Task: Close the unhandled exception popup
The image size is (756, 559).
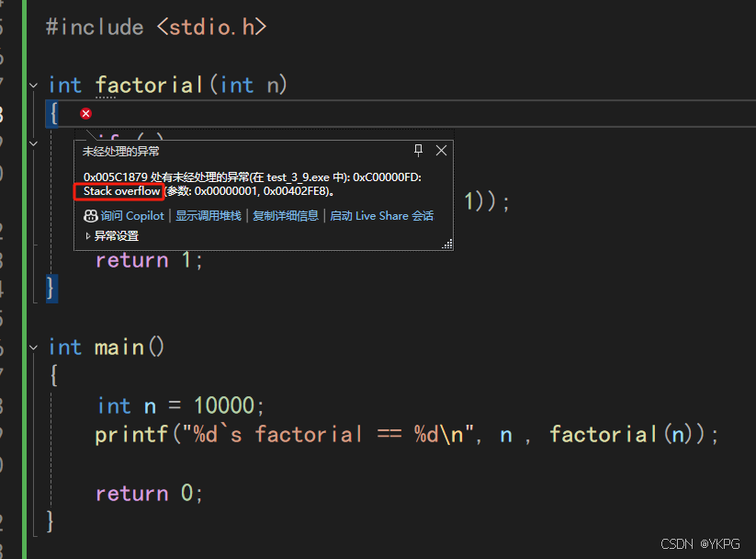Action: coord(441,151)
